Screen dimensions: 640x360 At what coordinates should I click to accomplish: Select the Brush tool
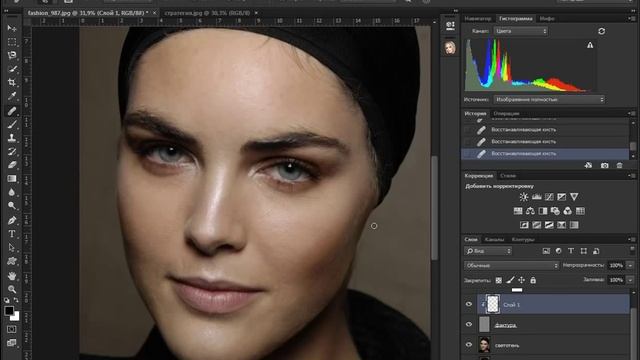point(12,124)
